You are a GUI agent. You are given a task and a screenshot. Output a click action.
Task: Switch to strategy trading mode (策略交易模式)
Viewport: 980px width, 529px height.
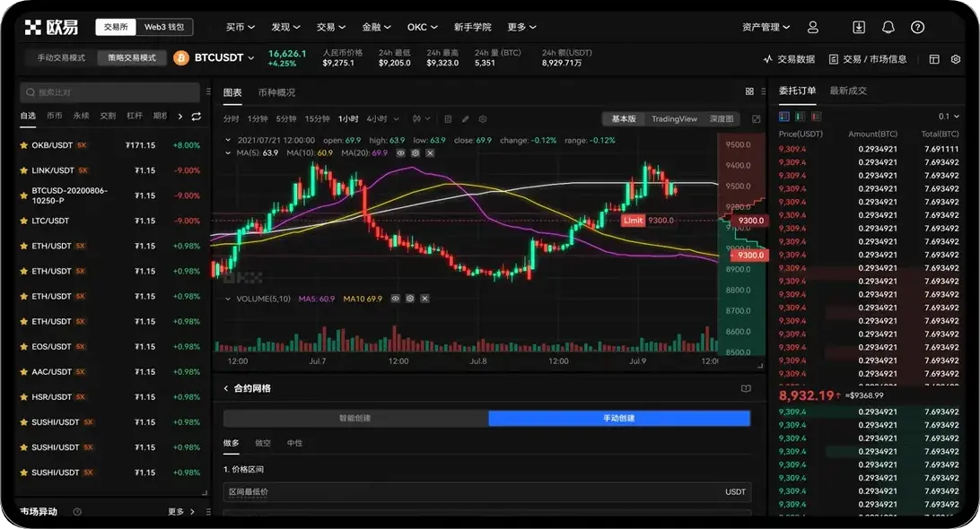pyautogui.click(x=132, y=58)
